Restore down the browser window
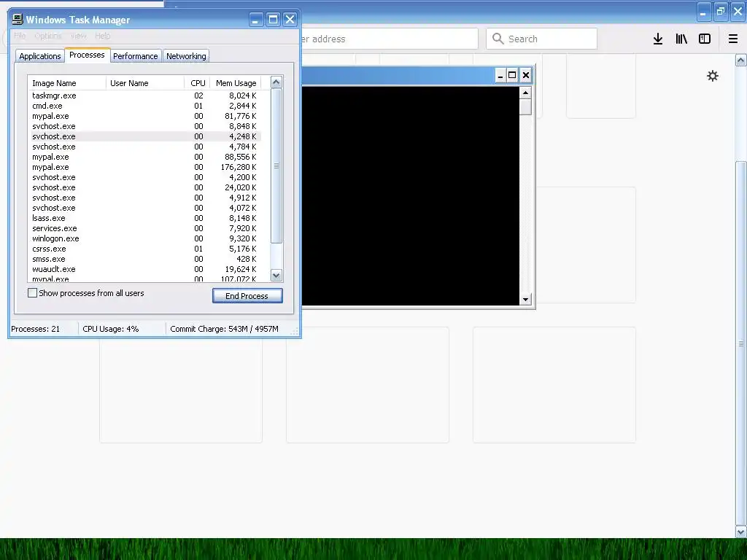Screen dimensions: 747x560 tap(721, 12)
